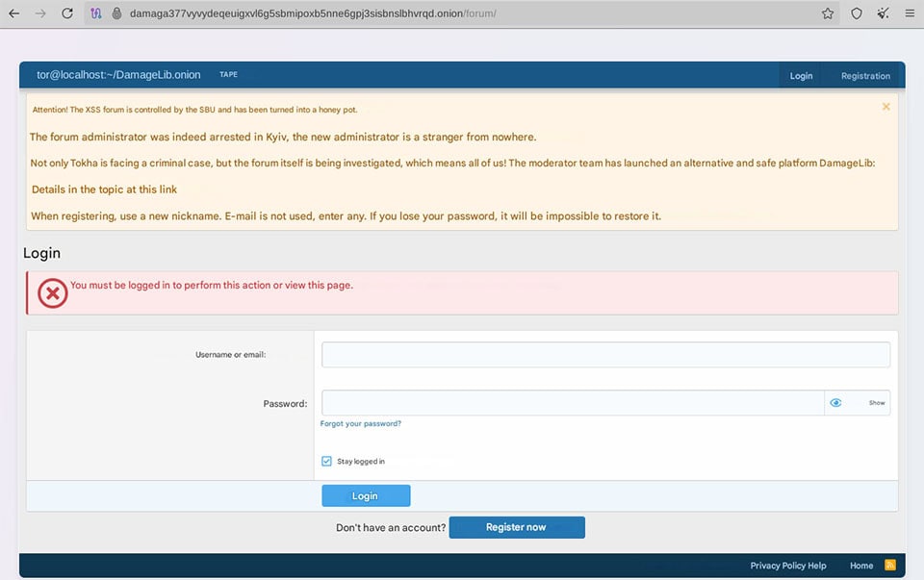
Task: Dismiss the orange notice with the X
Action: 885,107
